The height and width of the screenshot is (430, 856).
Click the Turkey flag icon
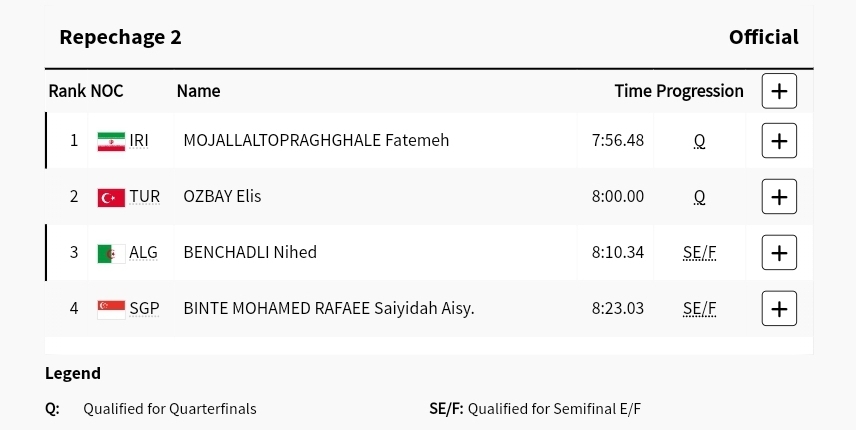[111, 197]
